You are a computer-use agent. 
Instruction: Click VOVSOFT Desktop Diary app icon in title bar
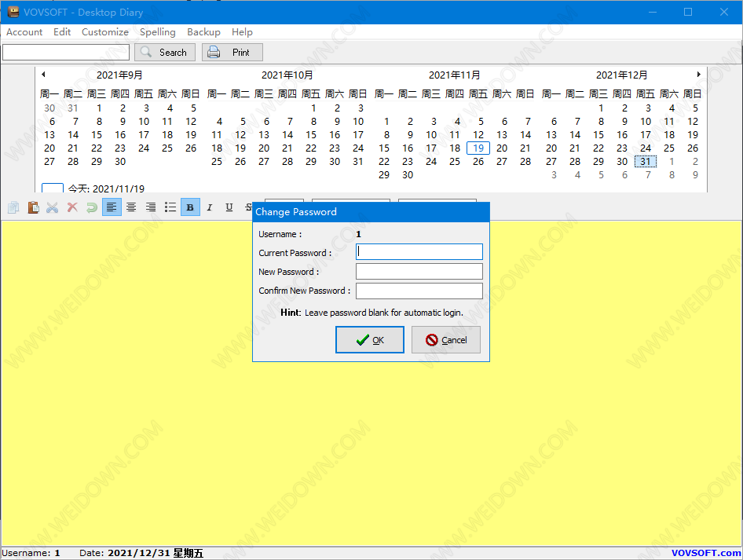tap(13, 12)
